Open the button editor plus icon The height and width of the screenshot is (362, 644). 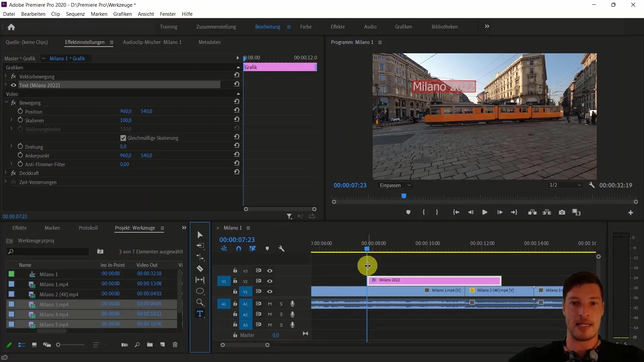631,213
